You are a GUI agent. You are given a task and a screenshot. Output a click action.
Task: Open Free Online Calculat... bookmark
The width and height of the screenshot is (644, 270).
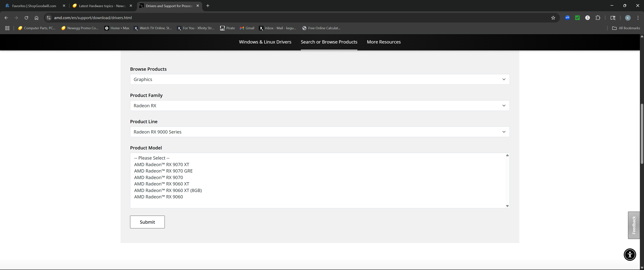click(321, 28)
